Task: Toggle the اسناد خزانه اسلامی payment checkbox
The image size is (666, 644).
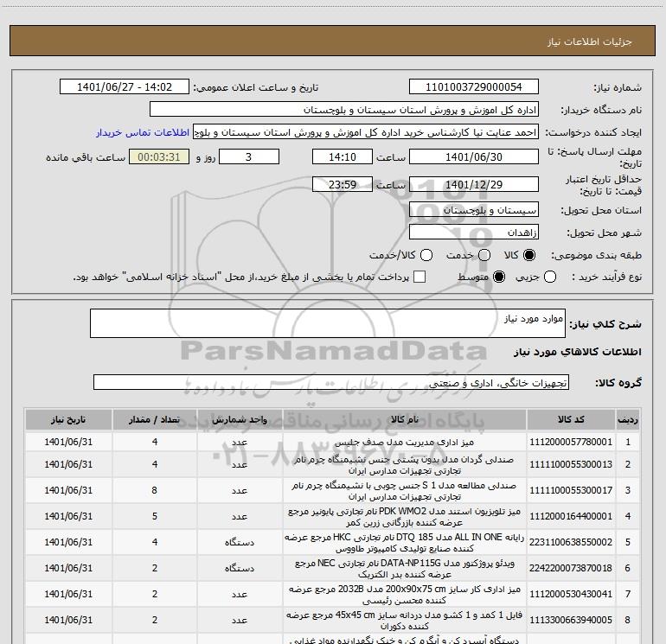Action: point(419,277)
